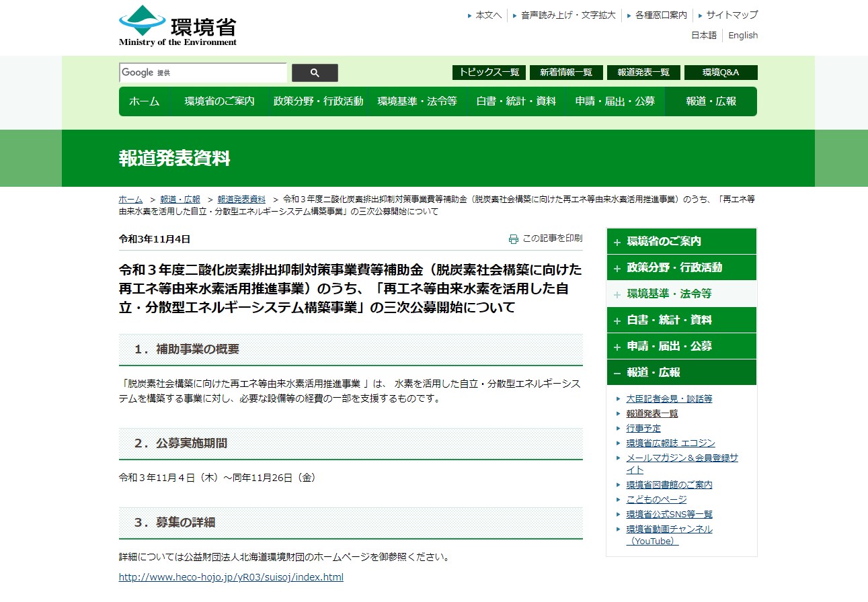Switch the page language to English
Viewport: 868px width, 602px height.
pyautogui.click(x=742, y=35)
